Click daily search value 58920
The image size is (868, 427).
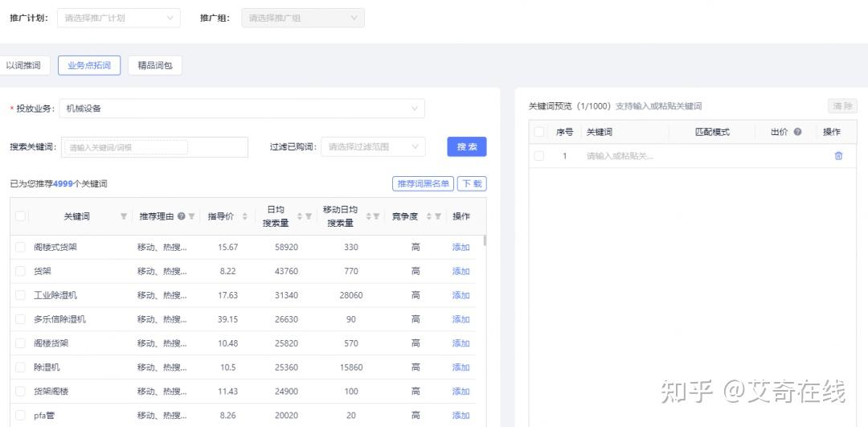coord(286,247)
